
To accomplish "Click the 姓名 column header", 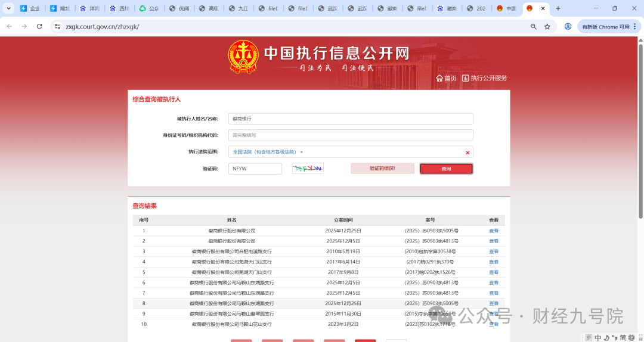I will [x=231, y=220].
